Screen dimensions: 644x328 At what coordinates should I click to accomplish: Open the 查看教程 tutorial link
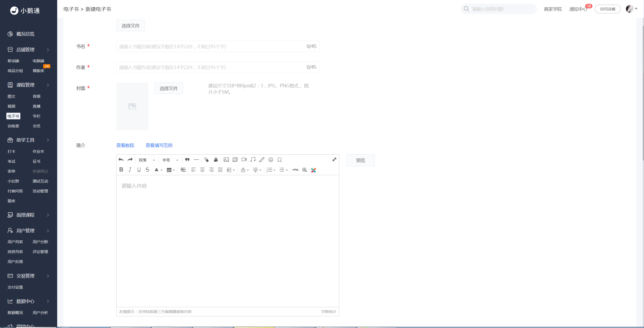pos(125,145)
